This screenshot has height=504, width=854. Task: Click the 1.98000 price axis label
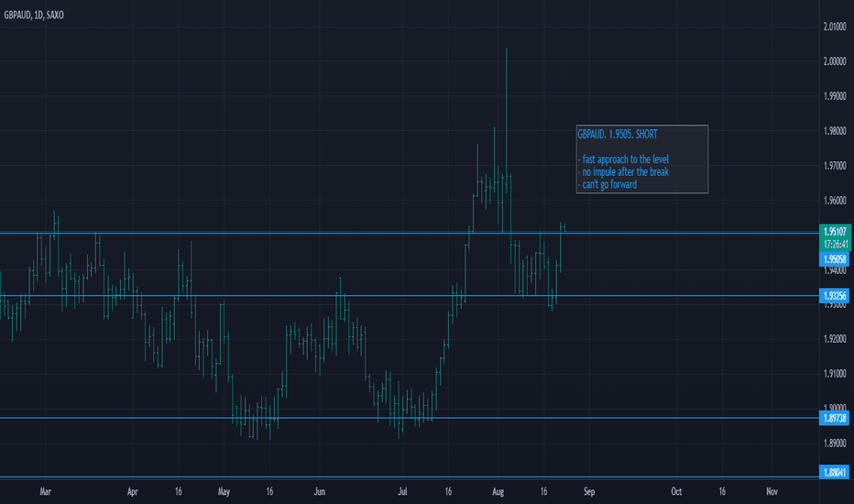(835, 131)
